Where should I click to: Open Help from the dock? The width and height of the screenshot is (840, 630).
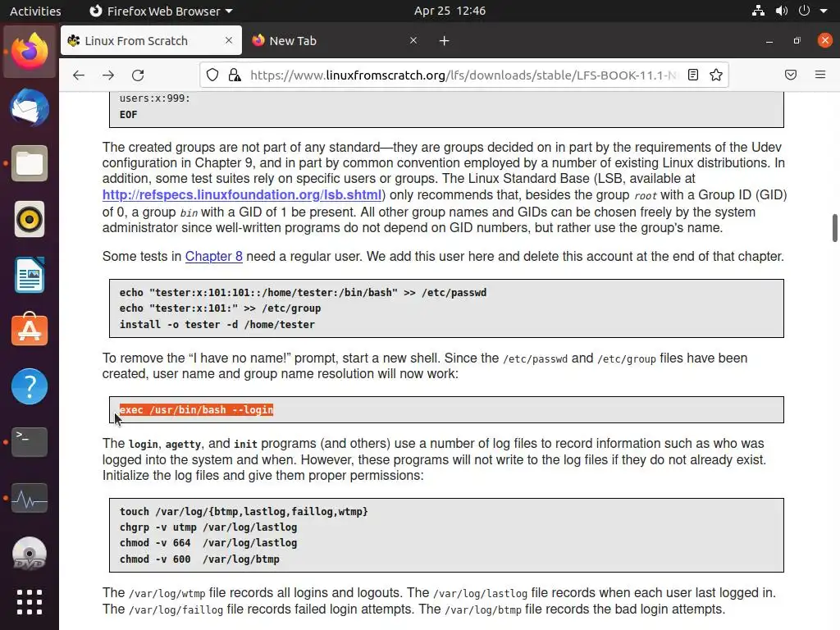30,386
